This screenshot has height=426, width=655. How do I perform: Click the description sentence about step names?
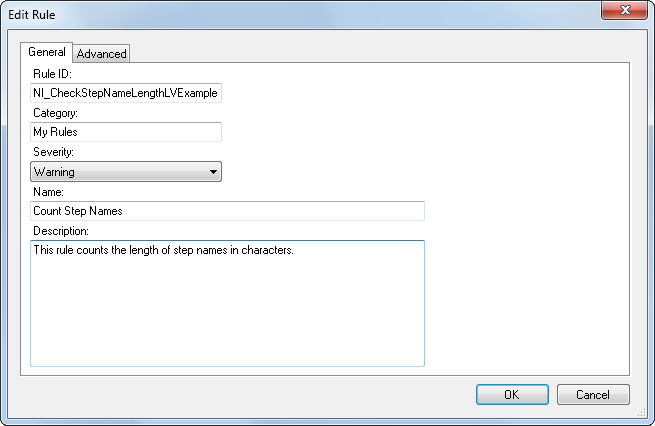tap(163, 250)
